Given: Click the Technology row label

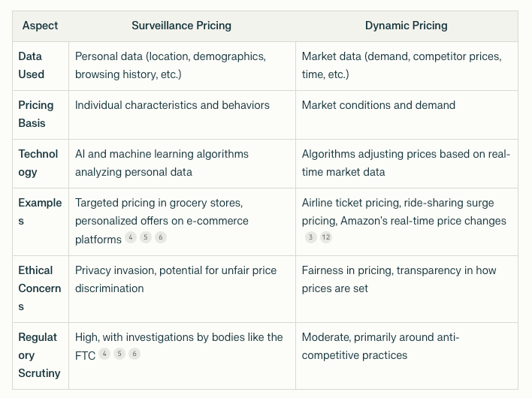Looking at the screenshot, I should (38, 163).
